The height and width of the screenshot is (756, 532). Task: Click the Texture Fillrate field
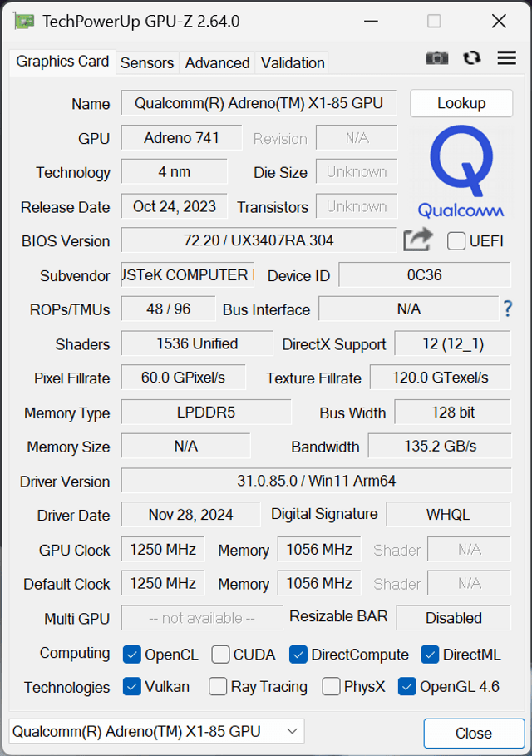point(440,377)
